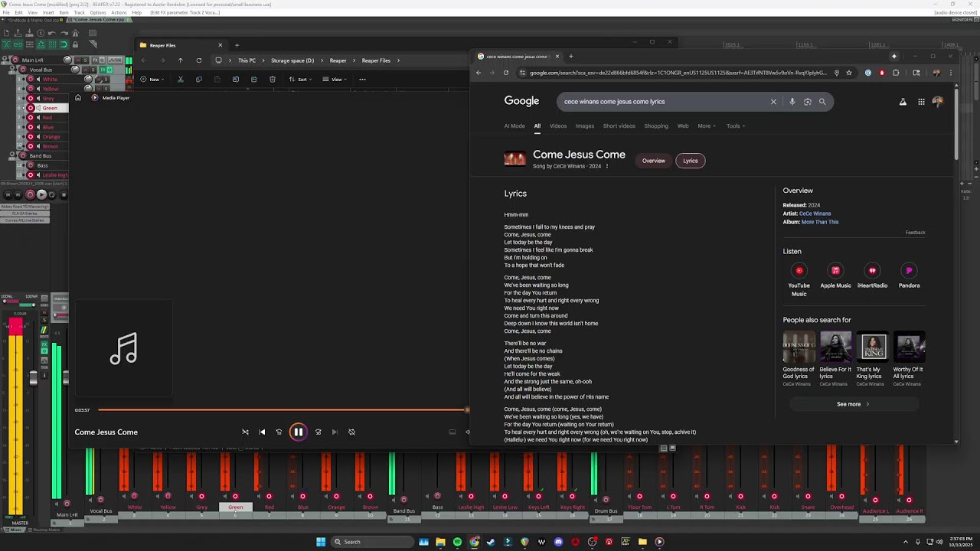Open New dropdown in File Explorer
This screenshot has width=980, height=551.
(x=152, y=79)
